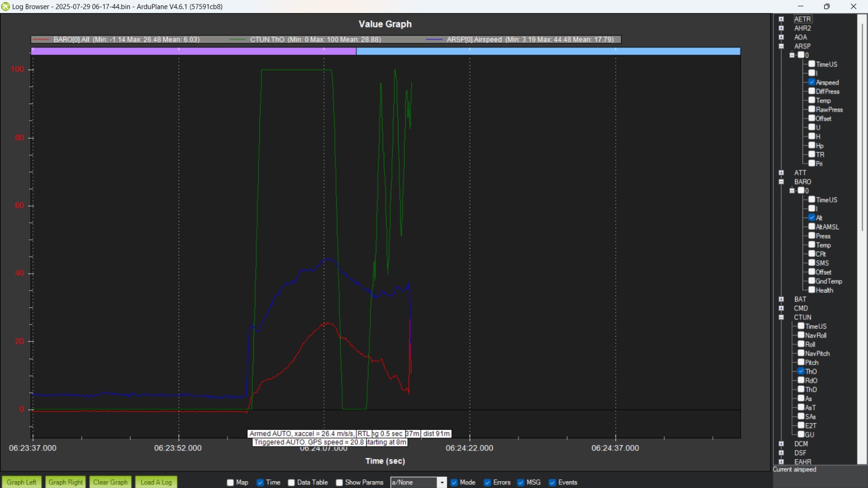Click the Graph Left button

pyautogui.click(x=22, y=482)
